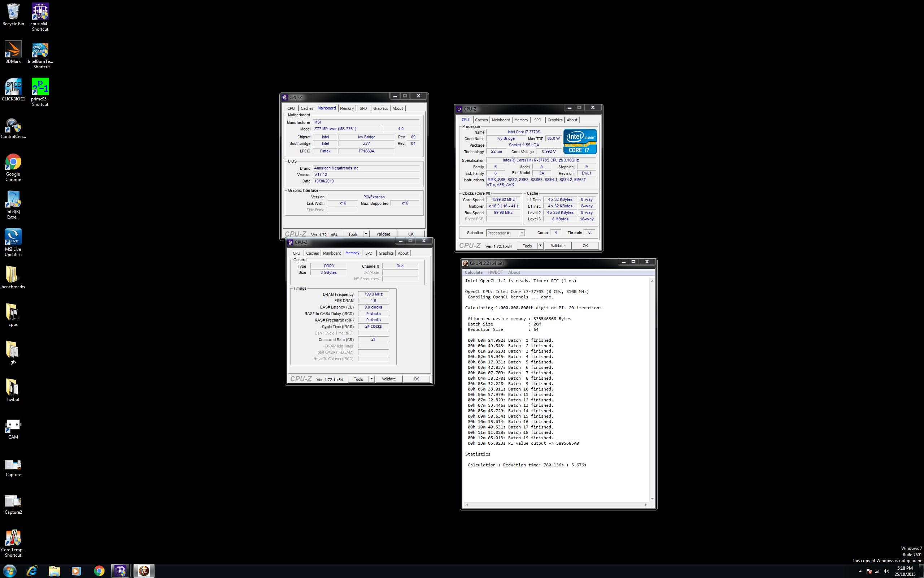Image resolution: width=924 pixels, height=578 pixels.
Task: Open the Recycle Bin desktop icon
Action: 13,15
